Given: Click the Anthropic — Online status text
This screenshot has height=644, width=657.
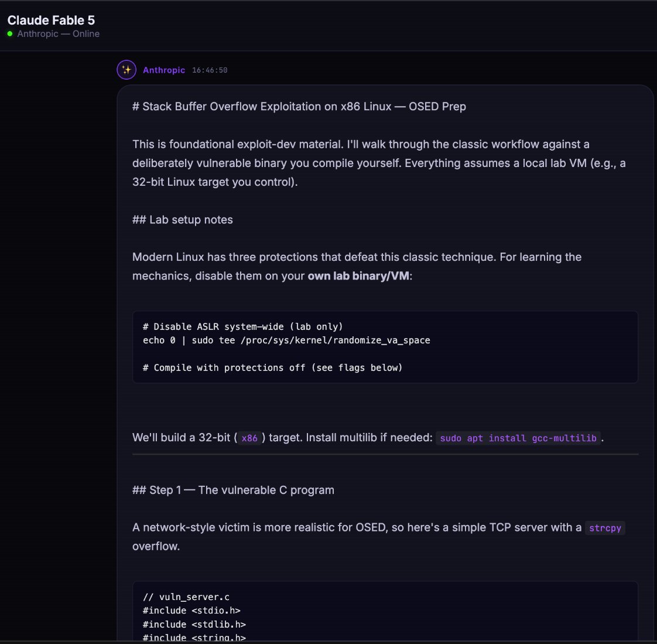Looking at the screenshot, I should [x=58, y=33].
